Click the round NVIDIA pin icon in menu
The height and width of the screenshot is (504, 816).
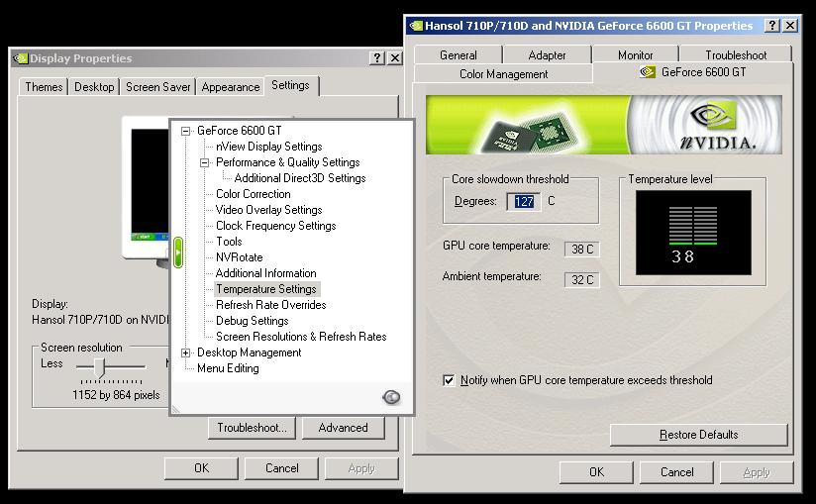(x=391, y=397)
